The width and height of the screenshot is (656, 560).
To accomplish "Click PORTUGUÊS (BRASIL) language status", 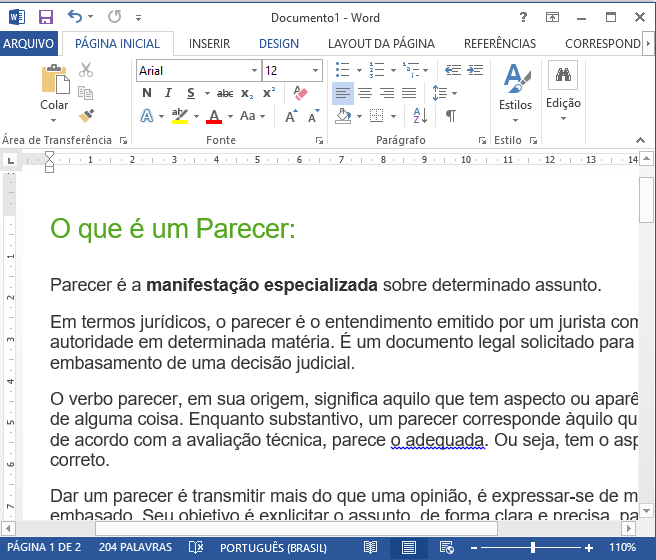I will 273,547.
